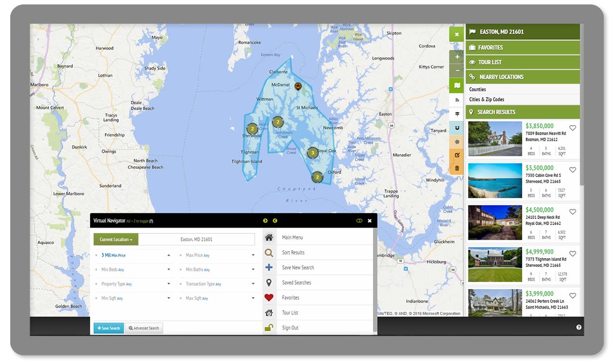The width and height of the screenshot is (614, 364).
Task: Expand Nearby Locations section
Action: 522,77
